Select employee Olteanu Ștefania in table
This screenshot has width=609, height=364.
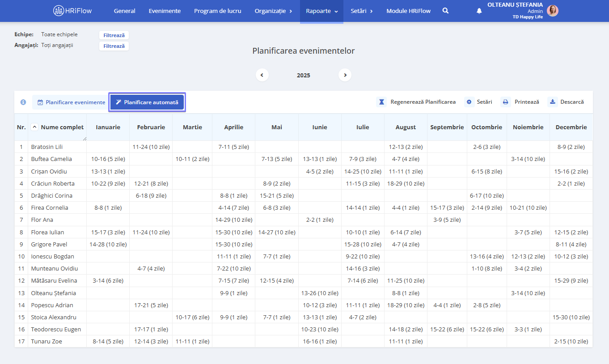(x=54, y=293)
